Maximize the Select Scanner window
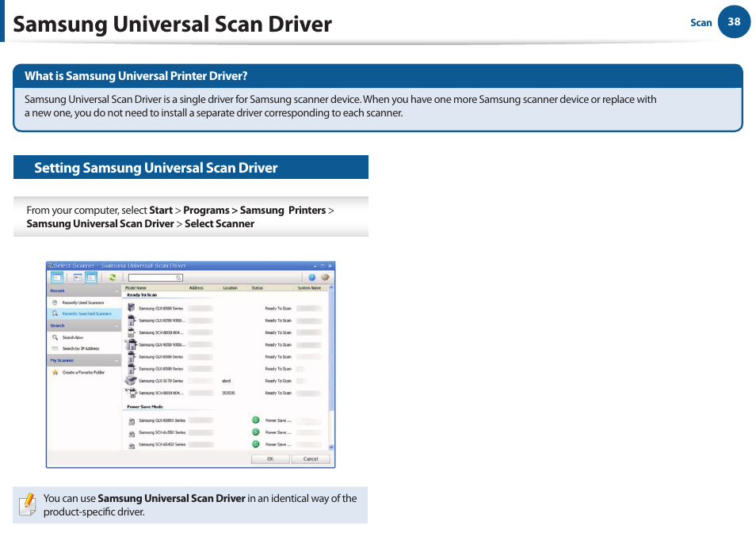Screen dimensions: 756x536 323,266
